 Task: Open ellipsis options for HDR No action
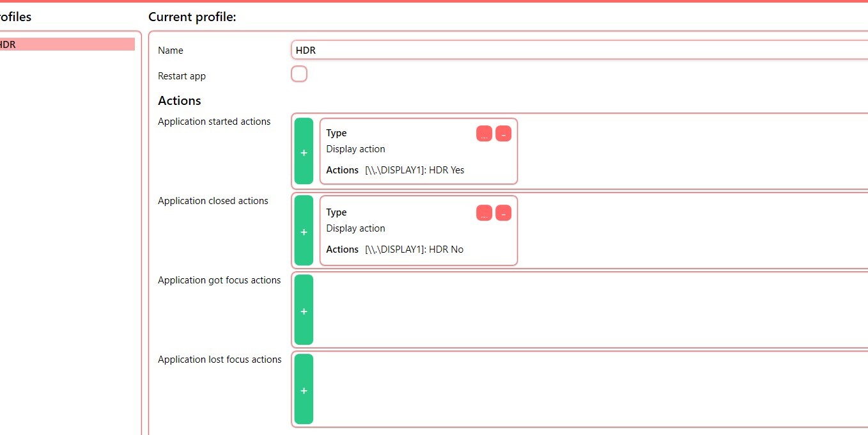point(484,213)
